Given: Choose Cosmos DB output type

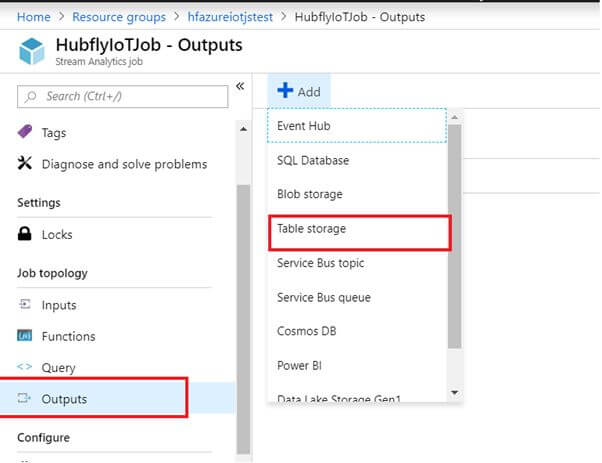Looking at the screenshot, I should click(306, 331).
